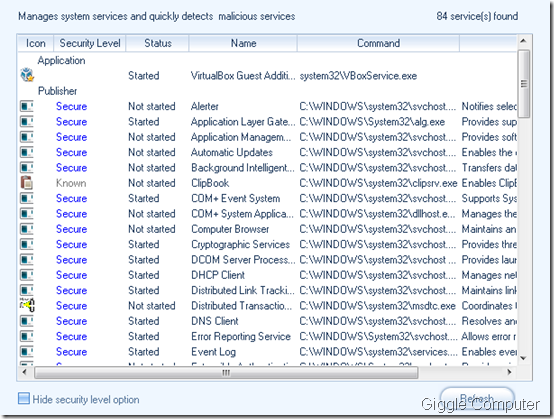The height and width of the screenshot is (419, 554).
Task: Click the vertical scrollbar thumb
Action: (524, 84)
